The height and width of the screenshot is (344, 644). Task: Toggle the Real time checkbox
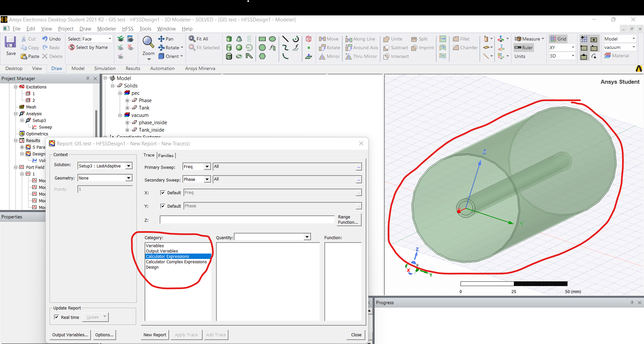56,317
